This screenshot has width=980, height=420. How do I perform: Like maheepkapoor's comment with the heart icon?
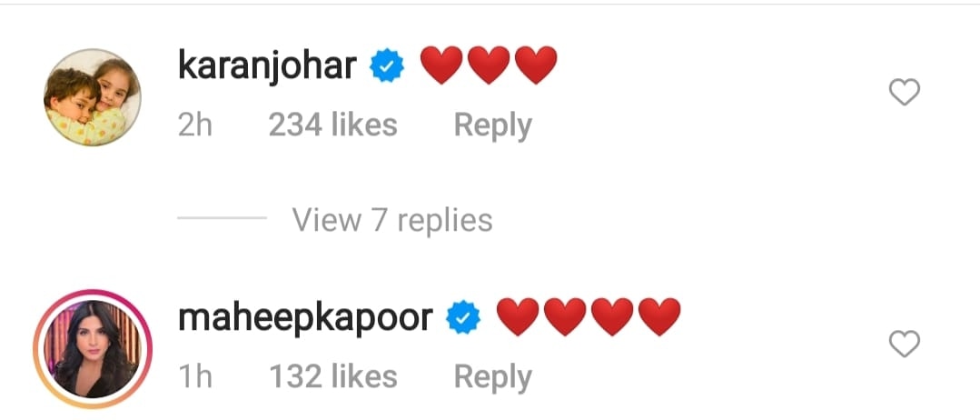click(905, 345)
